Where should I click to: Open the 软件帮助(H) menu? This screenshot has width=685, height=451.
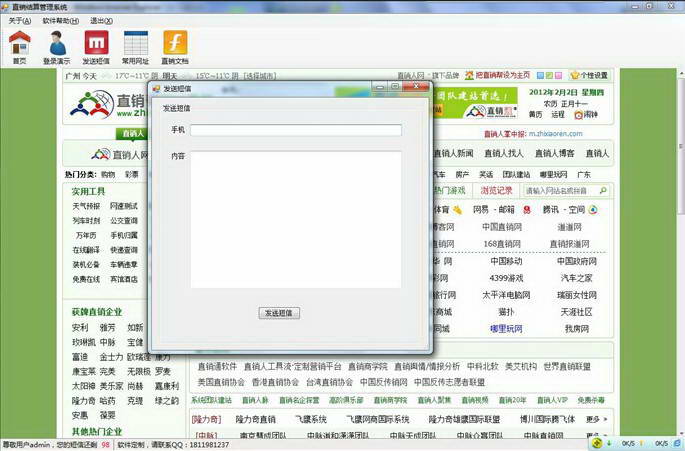pos(61,21)
